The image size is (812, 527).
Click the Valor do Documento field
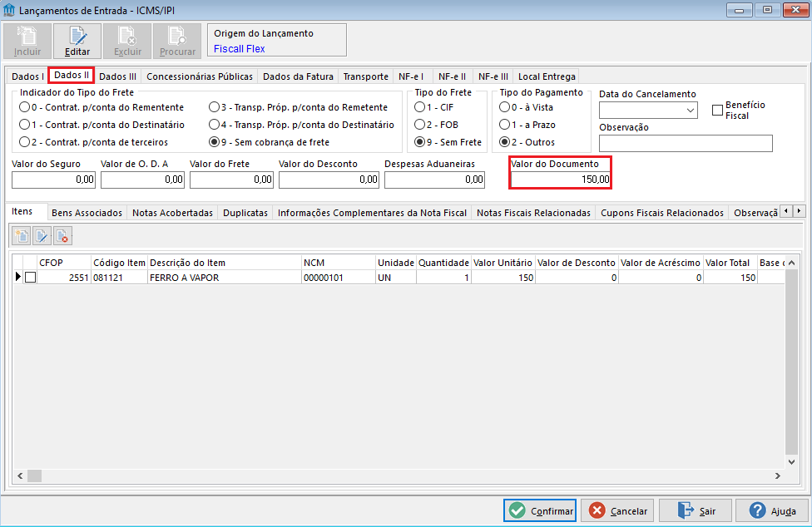[561, 180]
